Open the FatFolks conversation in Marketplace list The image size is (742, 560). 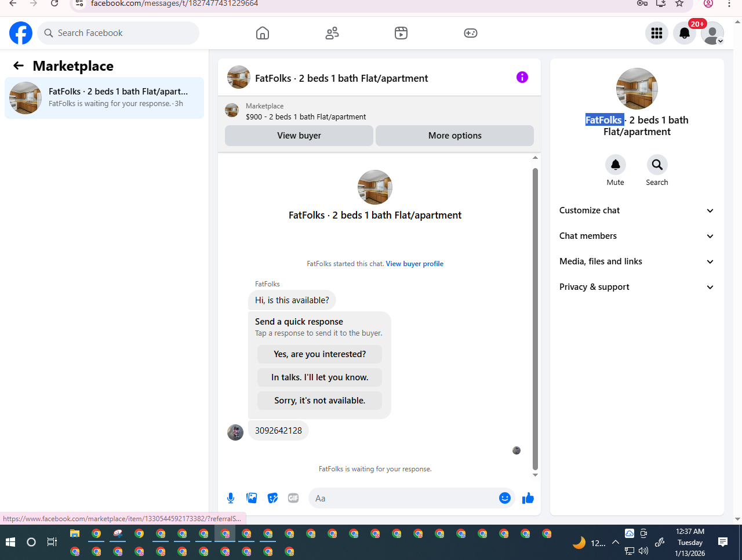pyautogui.click(x=104, y=98)
